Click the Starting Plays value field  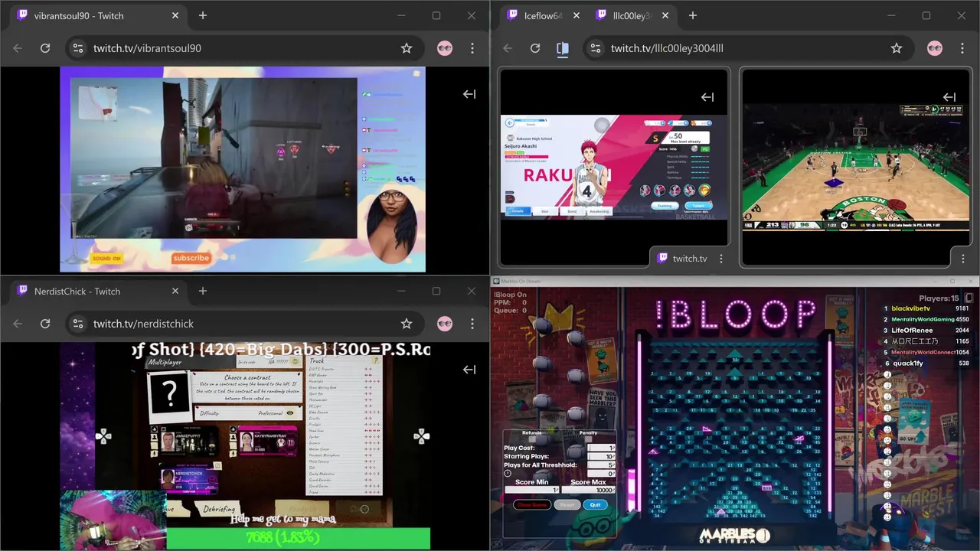601,456
